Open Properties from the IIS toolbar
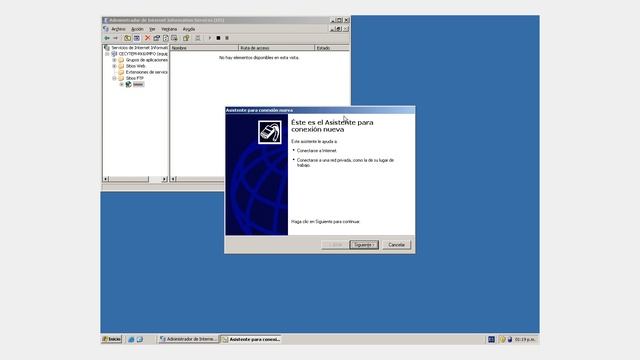This screenshot has width=640, height=360. coord(156,38)
